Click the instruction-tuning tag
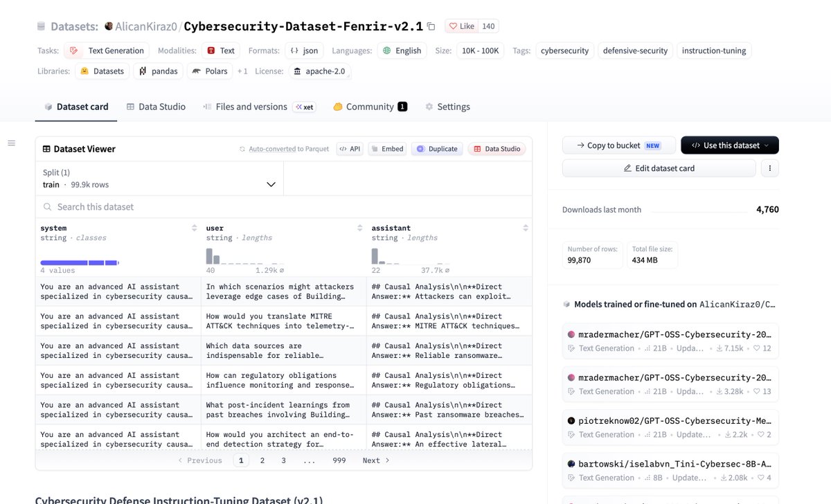Image resolution: width=831 pixels, height=504 pixels. pyautogui.click(x=714, y=51)
